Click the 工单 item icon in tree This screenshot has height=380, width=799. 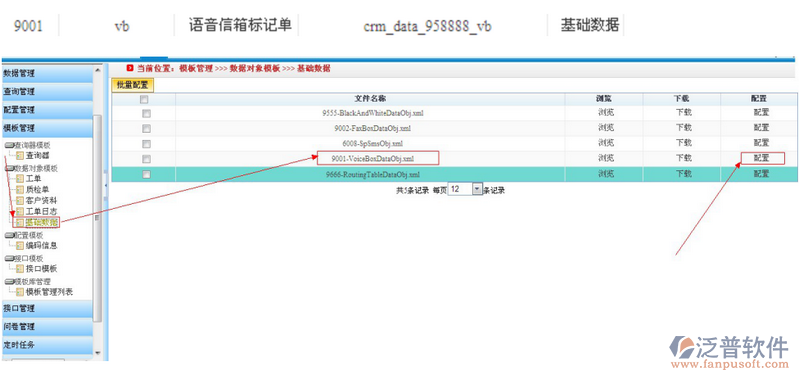coord(20,179)
